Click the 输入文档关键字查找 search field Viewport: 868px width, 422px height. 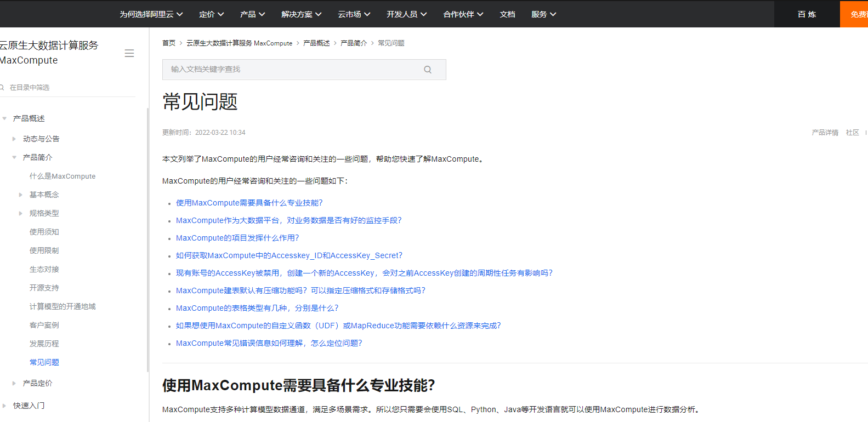pyautogui.click(x=304, y=70)
